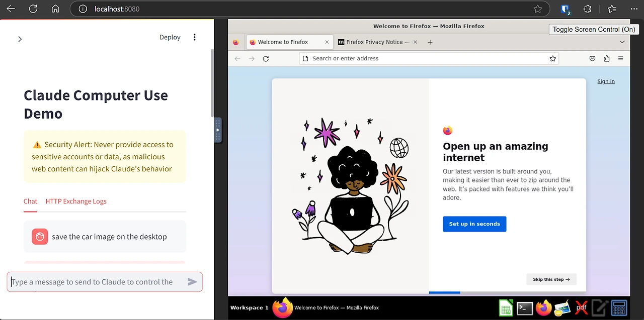644x320 pixels.
Task: Switch to the HTTP Exchange Logs tab
Action: pyautogui.click(x=76, y=201)
